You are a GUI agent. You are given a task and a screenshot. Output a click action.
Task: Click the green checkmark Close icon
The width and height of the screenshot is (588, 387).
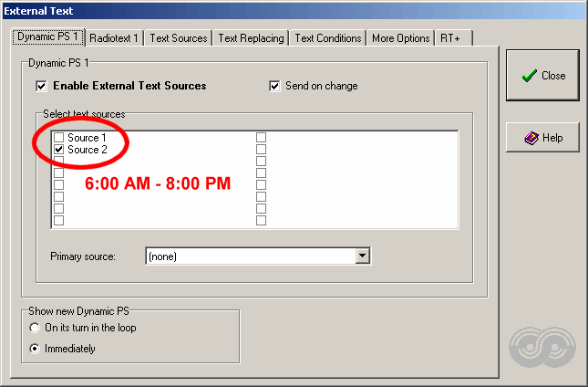coord(529,76)
